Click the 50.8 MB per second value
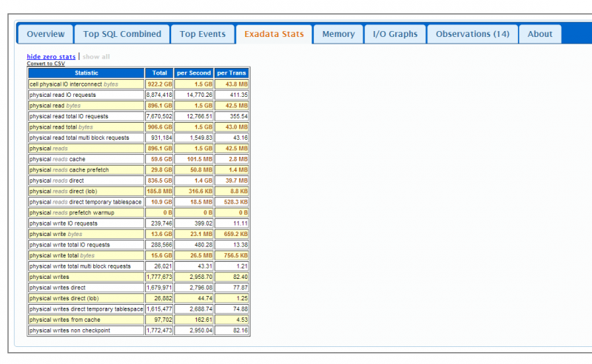592x364 pixels. 201,170
